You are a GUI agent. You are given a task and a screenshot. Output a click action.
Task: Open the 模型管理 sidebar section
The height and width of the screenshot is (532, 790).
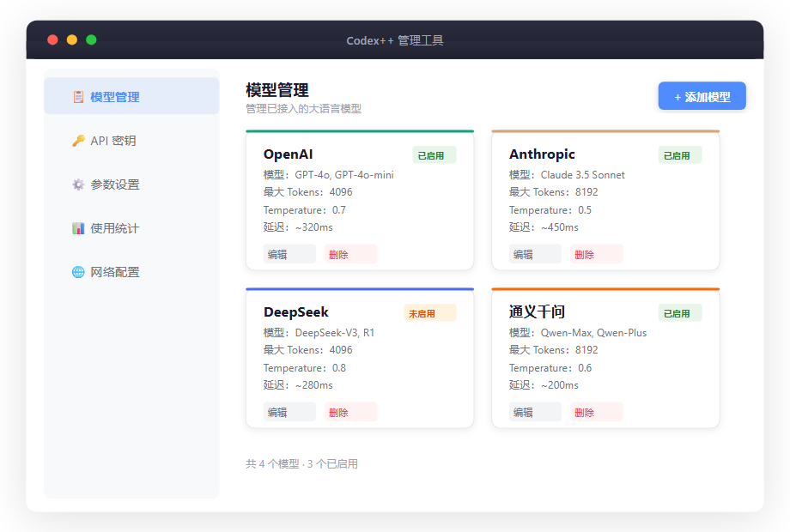click(131, 96)
